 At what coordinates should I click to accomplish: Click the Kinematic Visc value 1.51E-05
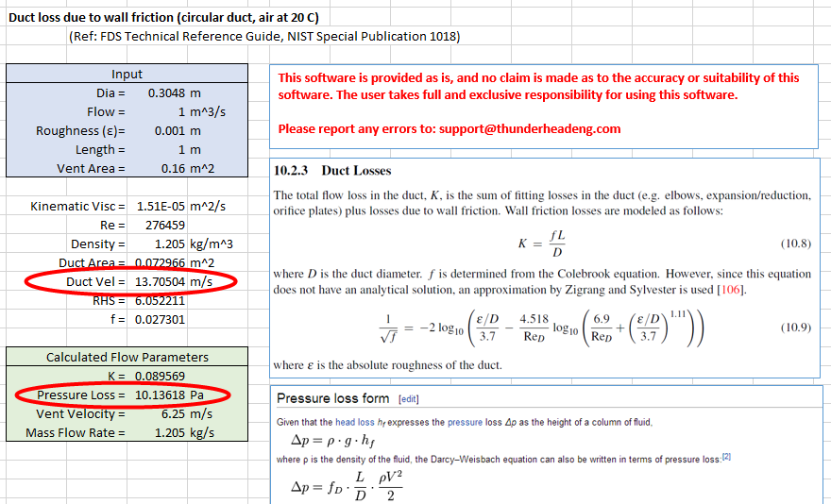point(159,206)
